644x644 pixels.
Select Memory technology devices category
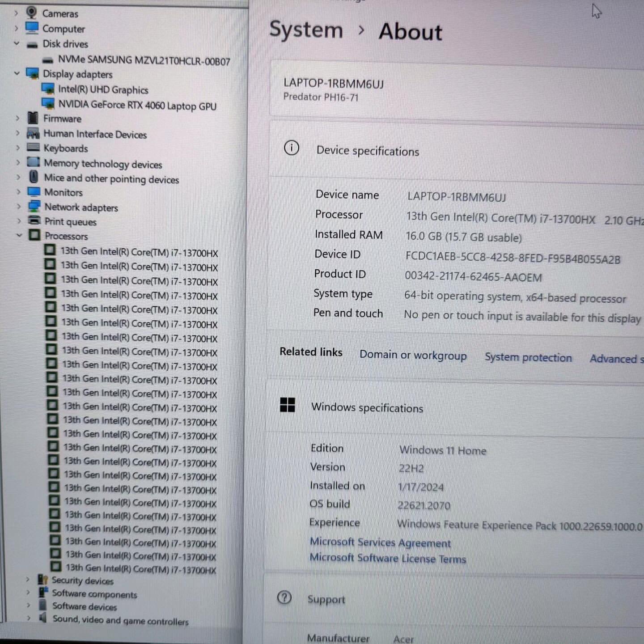[103, 164]
